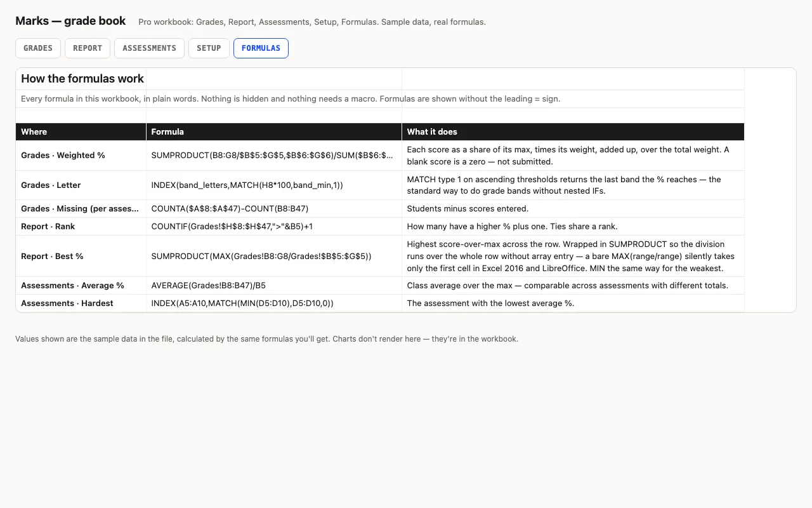Screen dimensions: 812x508
Task: Open the Report tab
Action: pos(88,48)
